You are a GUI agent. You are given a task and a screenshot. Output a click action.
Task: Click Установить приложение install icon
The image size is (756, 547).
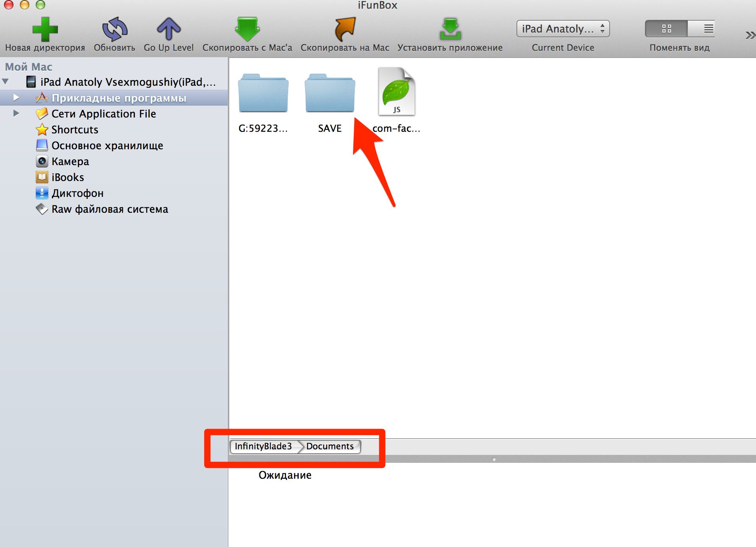coord(450,29)
